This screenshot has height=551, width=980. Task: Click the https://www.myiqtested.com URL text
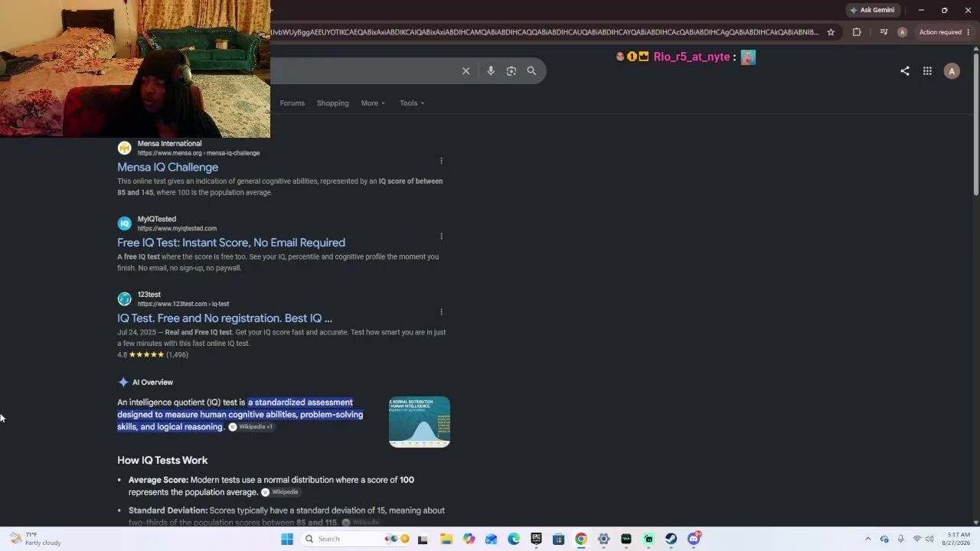[177, 229]
